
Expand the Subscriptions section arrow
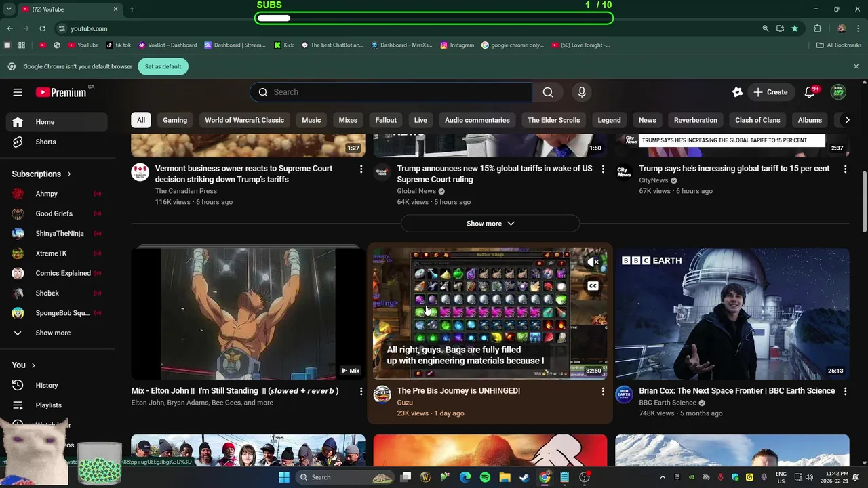[69, 174]
